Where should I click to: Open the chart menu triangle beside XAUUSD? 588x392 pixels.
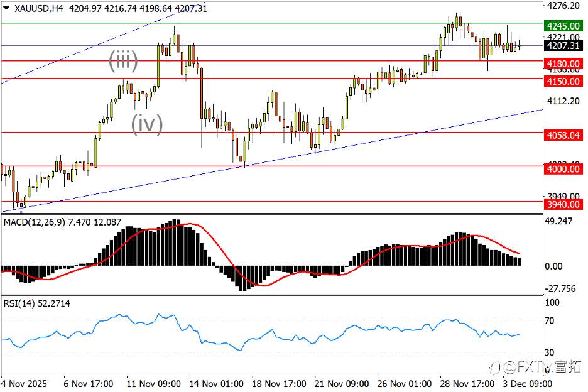[x=6, y=8]
